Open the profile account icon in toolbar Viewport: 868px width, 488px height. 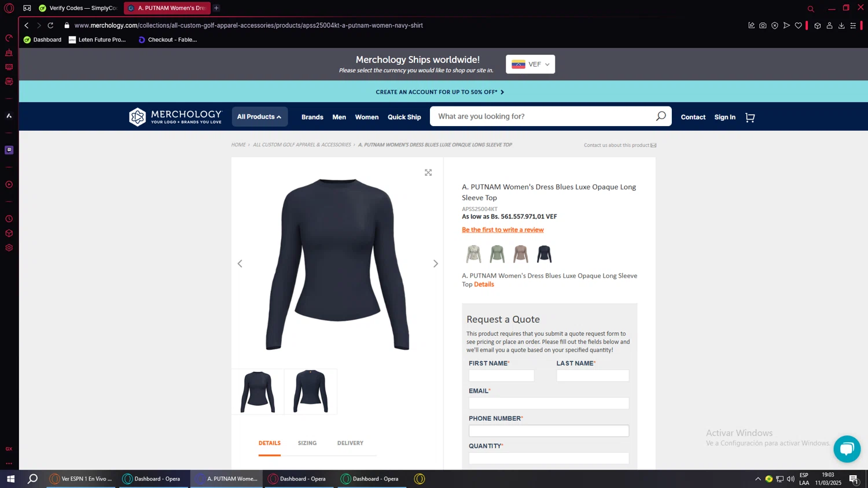pyautogui.click(x=829, y=25)
